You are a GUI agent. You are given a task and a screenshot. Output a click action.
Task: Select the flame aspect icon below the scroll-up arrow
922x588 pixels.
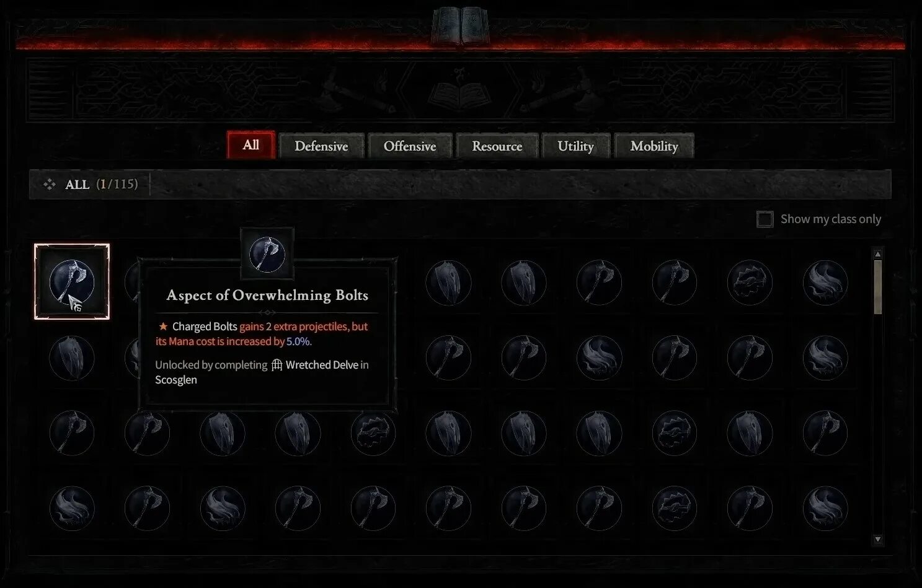pyautogui.click(x=825, y=283)
